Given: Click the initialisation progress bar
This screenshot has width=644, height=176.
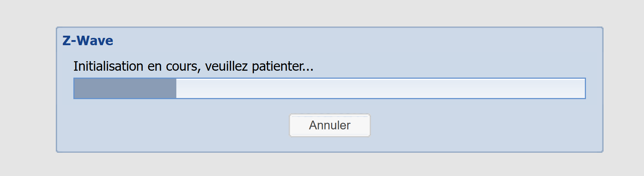Looking at the screenshot, I should (329, 88).
